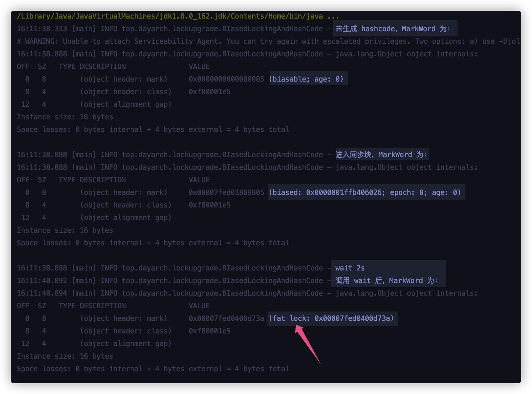Screen dimensions: 532x394
Task: Click the '(biased: 0x0000001ffb406026; epoch: 0; age: 0)' text
Action: [365, 193]
